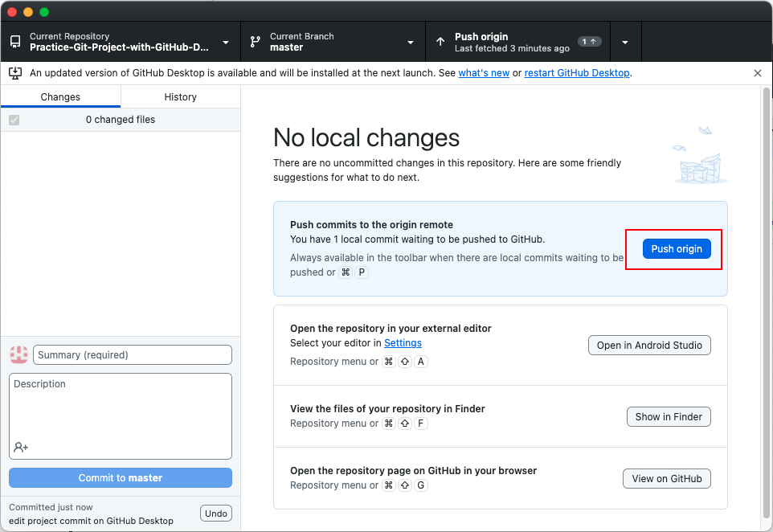Click the G key shortcut hint

tap(420, 485)
